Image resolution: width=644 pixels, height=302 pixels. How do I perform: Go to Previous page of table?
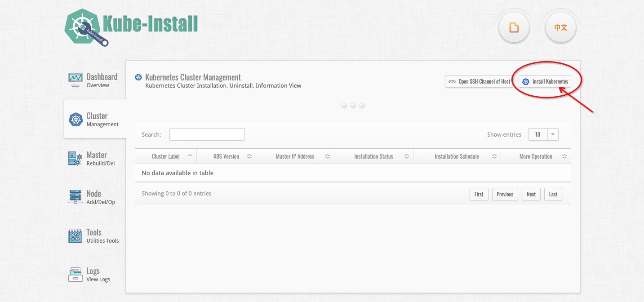pyautogui.click(x=505, y=194)
